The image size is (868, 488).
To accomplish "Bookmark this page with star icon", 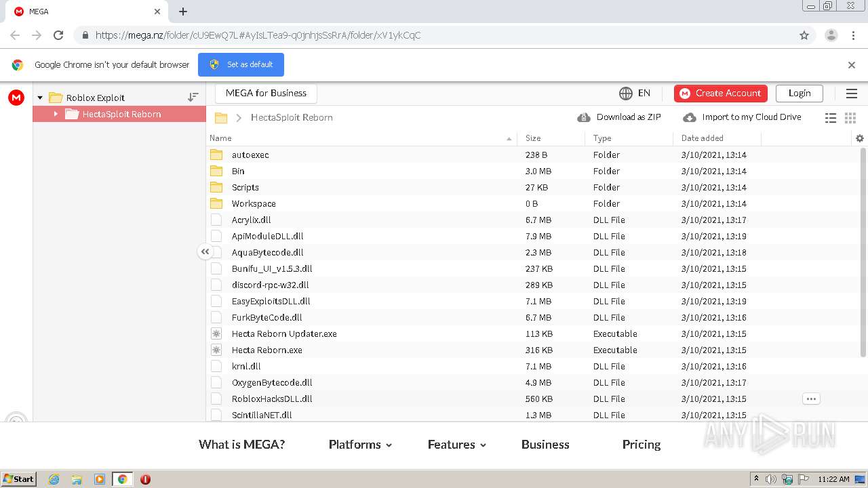I will pos(804,35).
